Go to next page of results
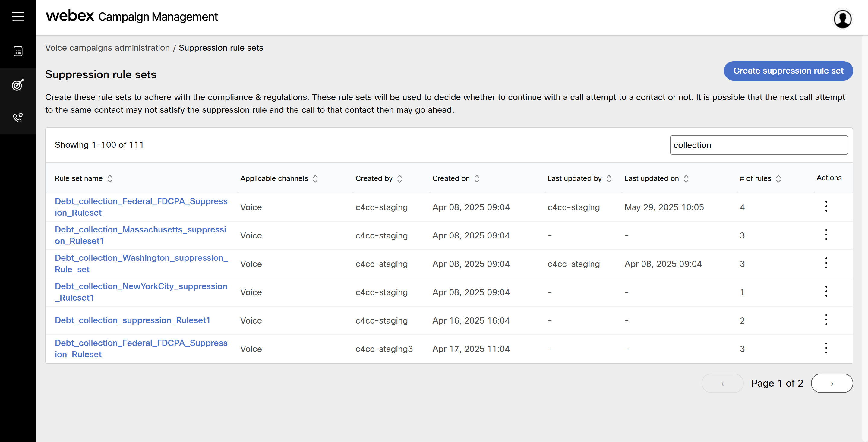This screenshot has width=868, height=442. point(831,383)
